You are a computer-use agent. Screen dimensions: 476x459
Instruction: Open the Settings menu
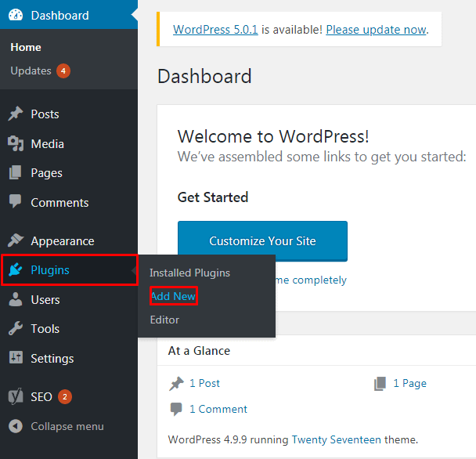pyautogui.click(x=69, y=359)
